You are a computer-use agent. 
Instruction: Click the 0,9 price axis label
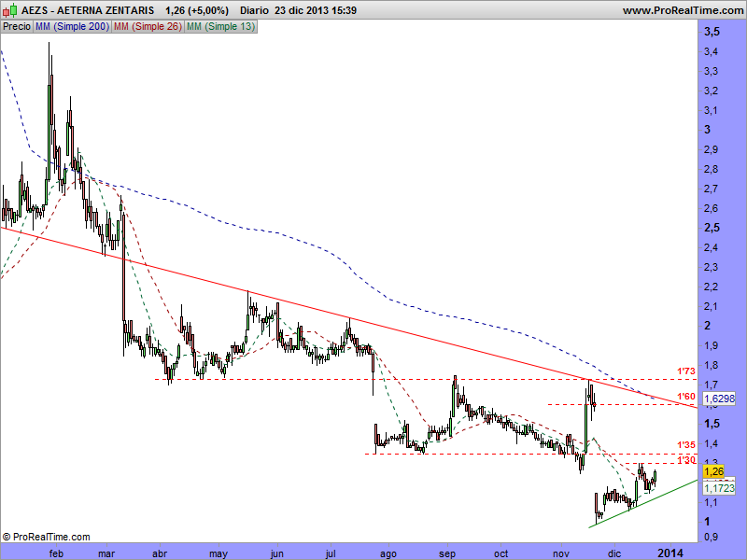pos(712,538)
